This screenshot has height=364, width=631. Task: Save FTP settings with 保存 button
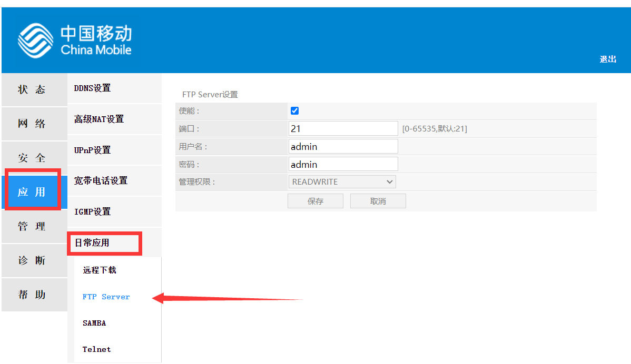click(315, 201)
